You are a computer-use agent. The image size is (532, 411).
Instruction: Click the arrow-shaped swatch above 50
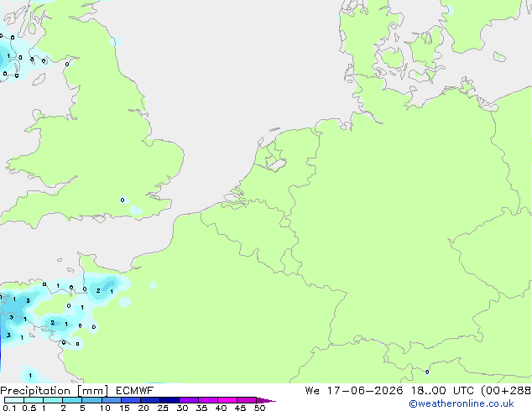point(265,400)
